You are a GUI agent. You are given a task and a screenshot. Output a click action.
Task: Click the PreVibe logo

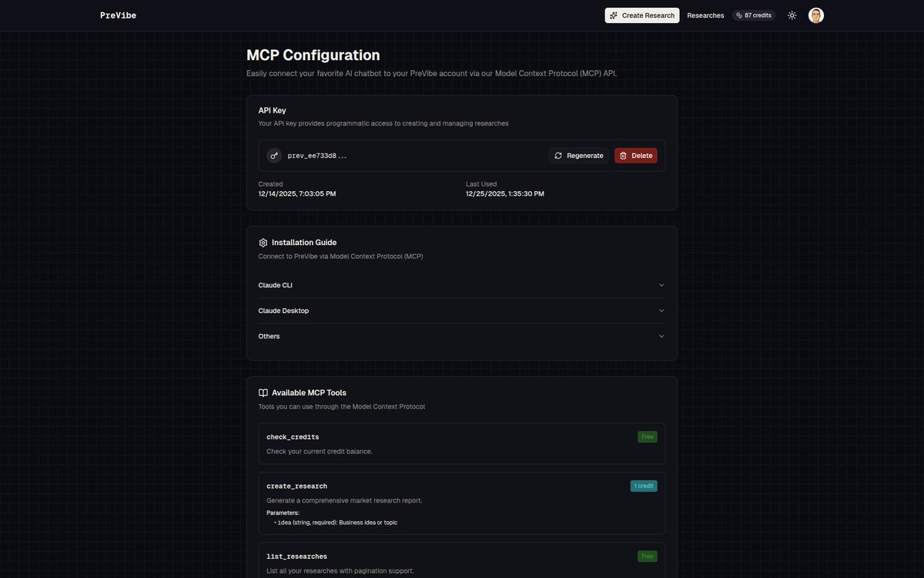[118, 15]
